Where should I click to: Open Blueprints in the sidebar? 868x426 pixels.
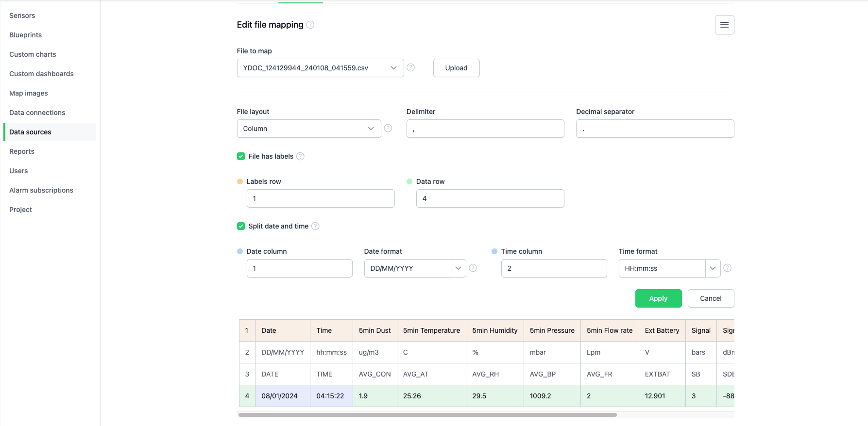tap(25, 35)
